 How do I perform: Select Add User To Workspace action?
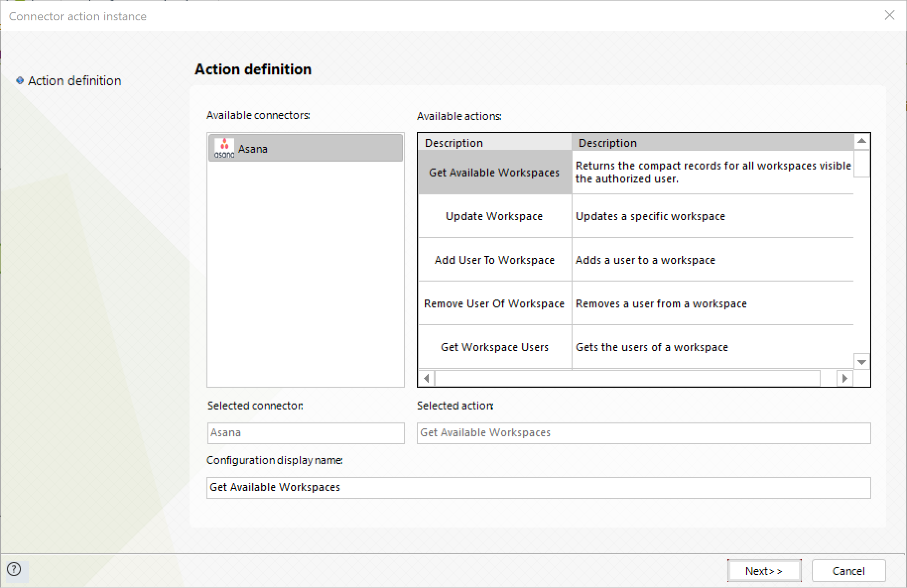click(x=495, y=260)
